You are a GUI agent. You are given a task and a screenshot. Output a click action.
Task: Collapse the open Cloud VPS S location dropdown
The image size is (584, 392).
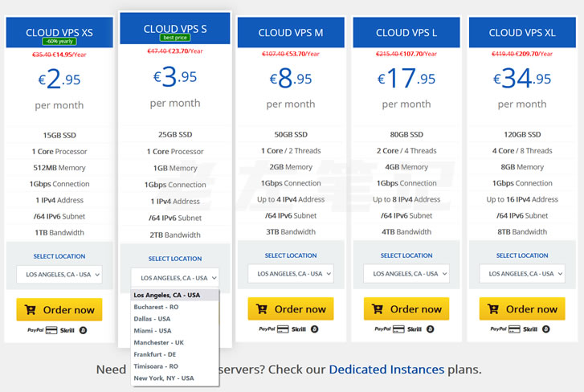(174, 278)
